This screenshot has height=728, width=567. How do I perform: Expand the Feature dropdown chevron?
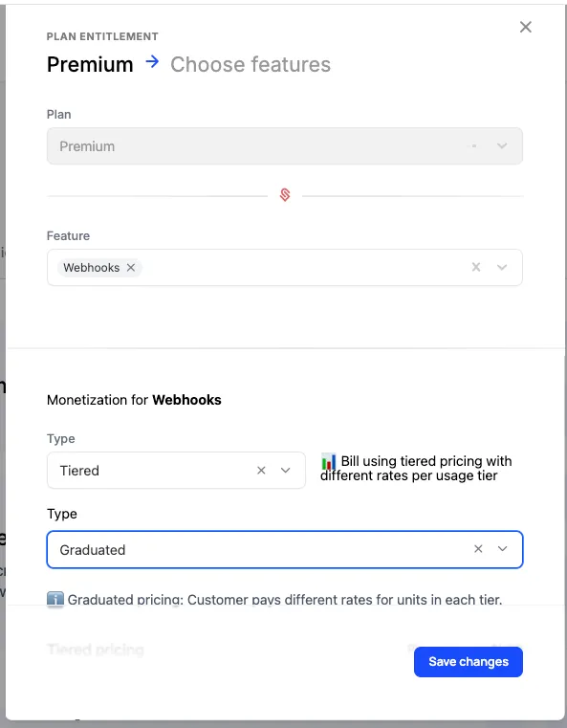click(x=502, y=267)
